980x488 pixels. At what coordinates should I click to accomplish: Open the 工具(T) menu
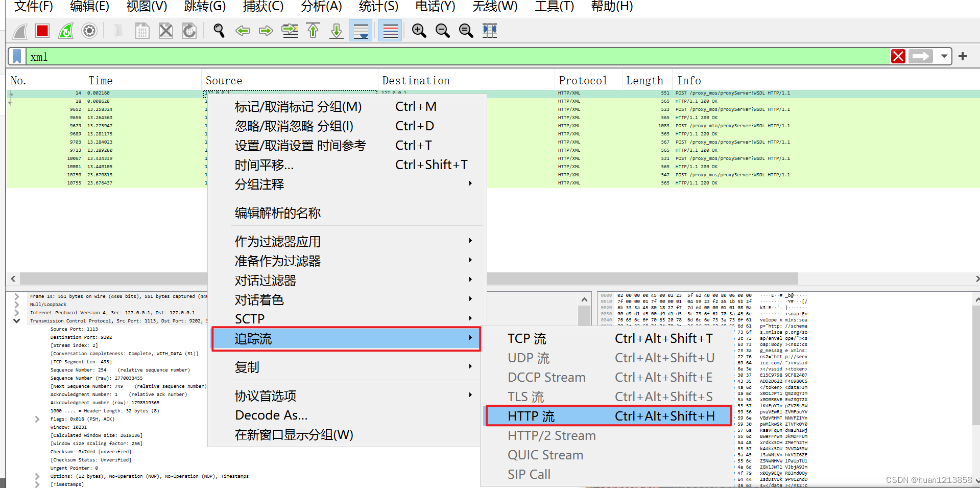click(555, 6)
